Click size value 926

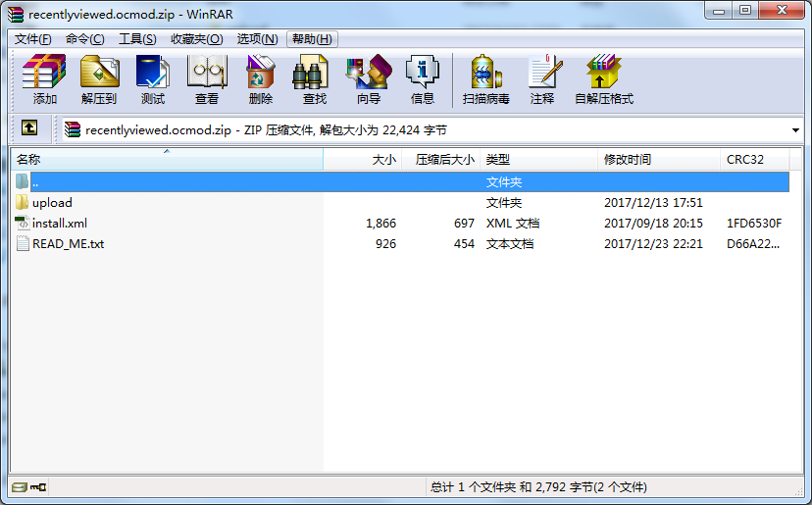[x=385, y=244]
